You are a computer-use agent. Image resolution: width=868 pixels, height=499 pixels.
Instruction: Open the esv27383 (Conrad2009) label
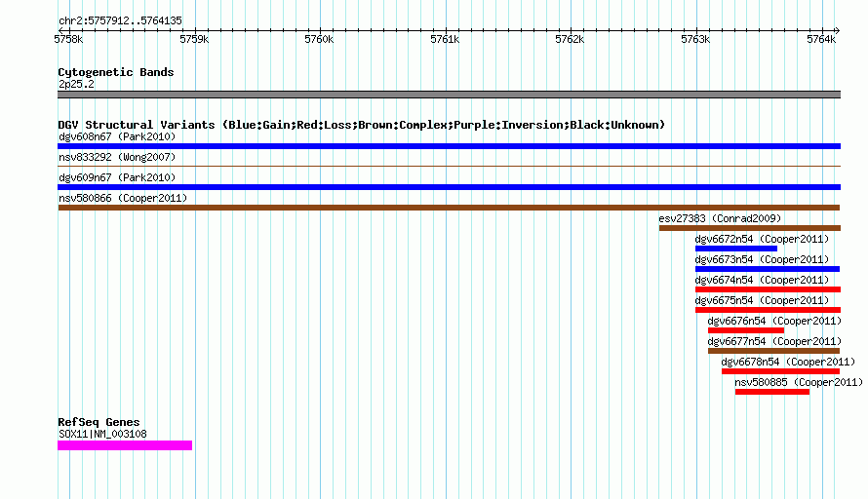720,218
